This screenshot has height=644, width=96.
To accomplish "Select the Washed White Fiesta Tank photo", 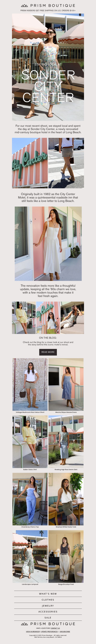I will 66,499.
